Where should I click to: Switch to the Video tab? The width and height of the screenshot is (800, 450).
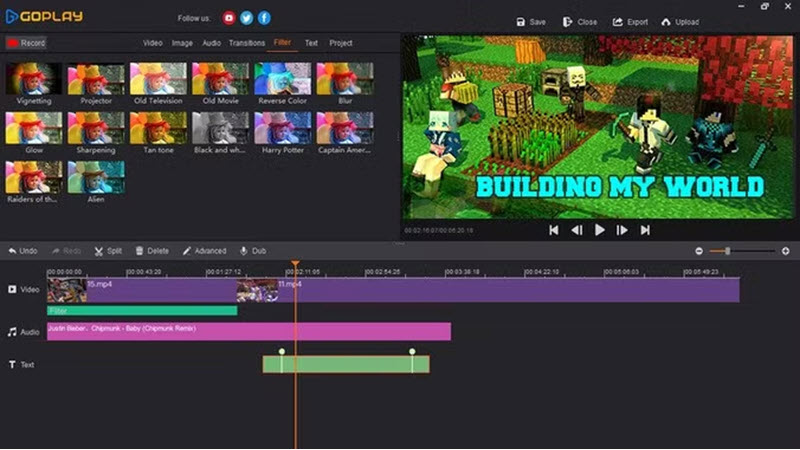[x=153, y=43]
